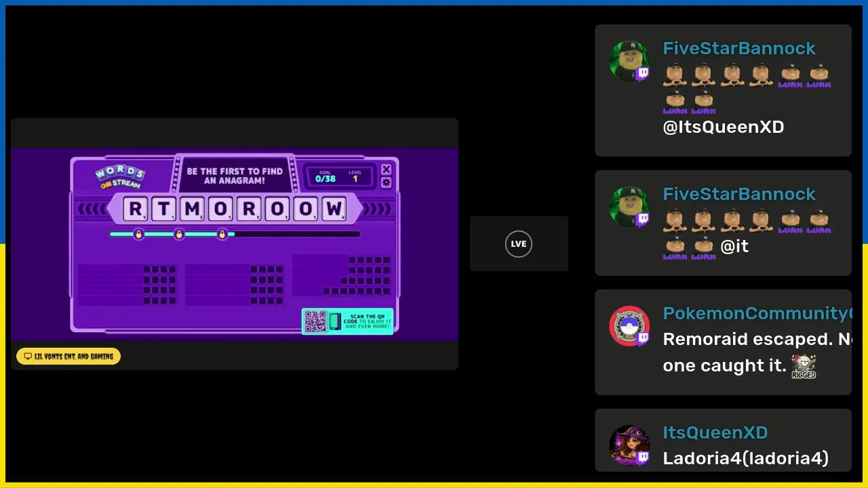
Task: Click the RIGGED emote
Action: [804, 367]
